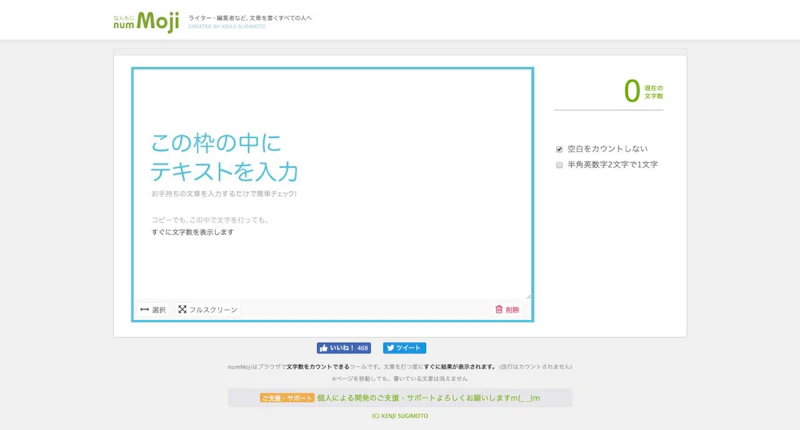Click the 選択 select-all button

coord(153,310)
